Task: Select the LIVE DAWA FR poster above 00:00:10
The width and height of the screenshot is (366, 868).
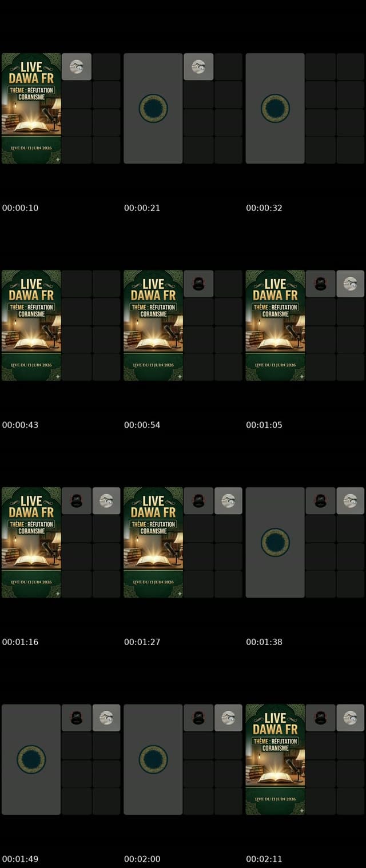Action: [31, 109]
